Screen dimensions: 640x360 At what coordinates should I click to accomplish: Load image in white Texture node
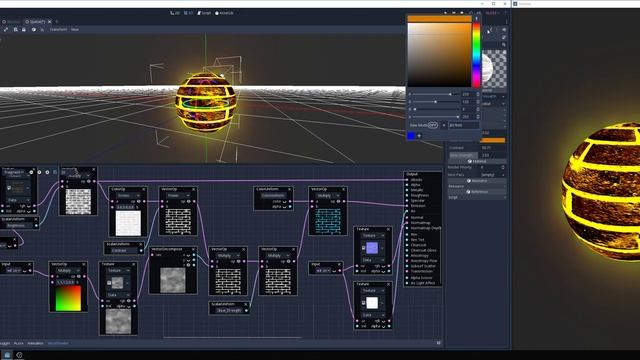tap(363, 303)
